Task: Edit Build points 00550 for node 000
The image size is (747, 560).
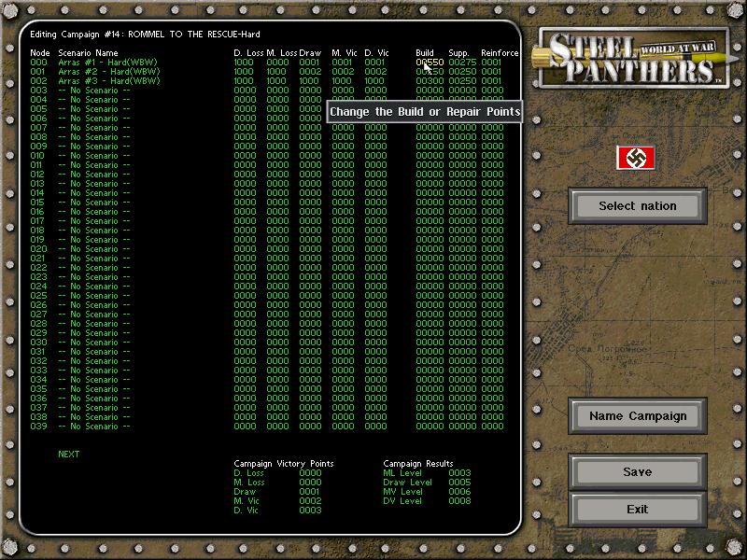Action: 430,63
